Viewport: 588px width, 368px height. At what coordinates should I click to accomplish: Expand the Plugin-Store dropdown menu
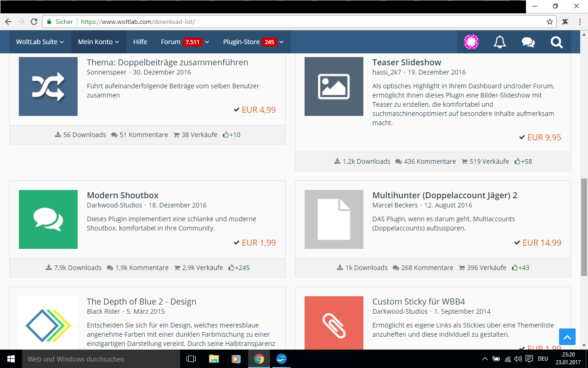point(253,42)
